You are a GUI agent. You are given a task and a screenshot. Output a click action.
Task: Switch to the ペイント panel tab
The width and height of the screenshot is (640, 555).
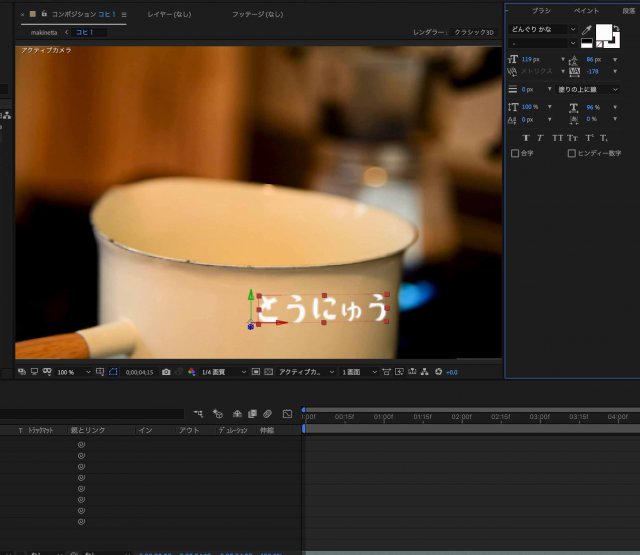(x=586, y=9)
